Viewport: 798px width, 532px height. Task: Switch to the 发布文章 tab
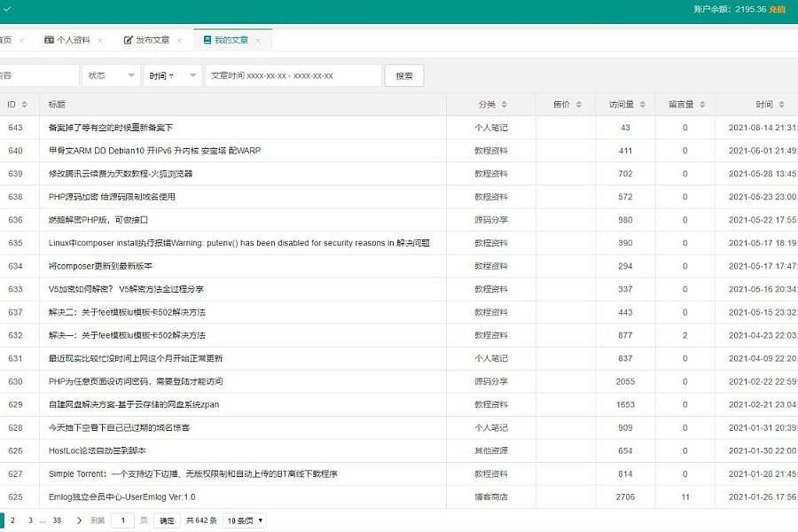tap(153, 40)
